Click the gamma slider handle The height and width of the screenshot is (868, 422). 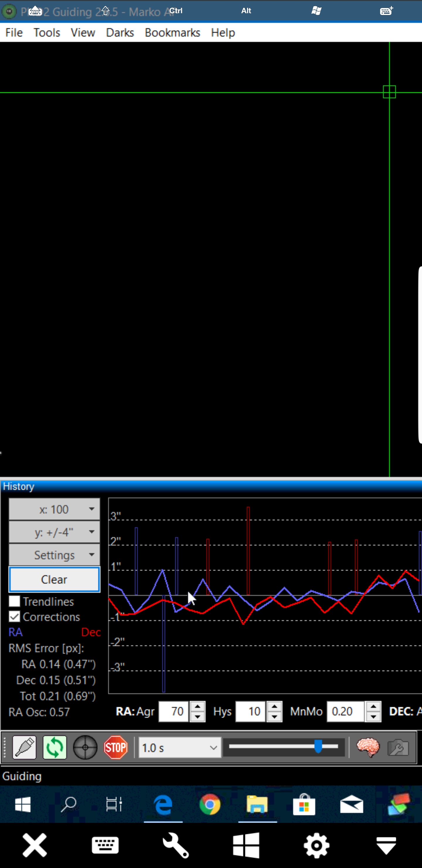click(x=318, y=746)
